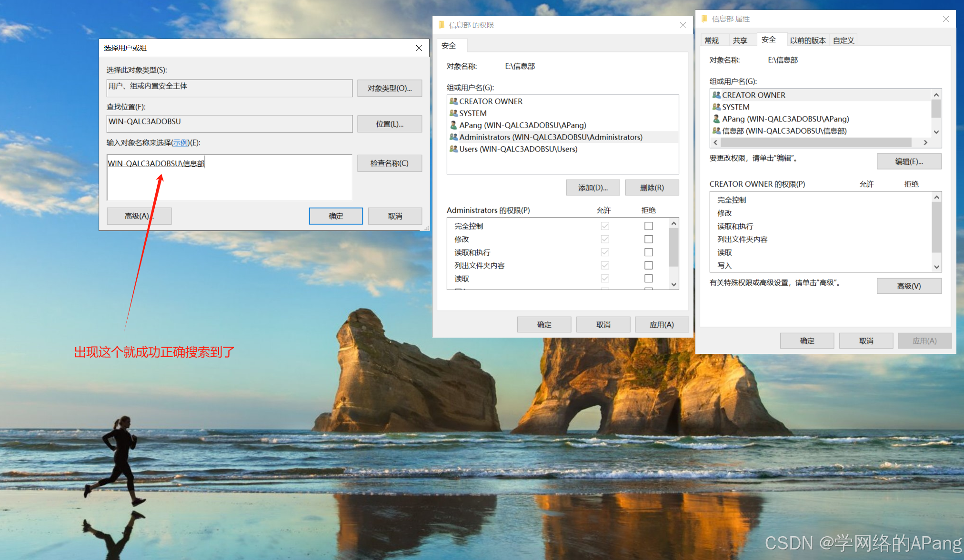Click the 信息部 group icon in properties window
The image size is (964, 560).
716,131
